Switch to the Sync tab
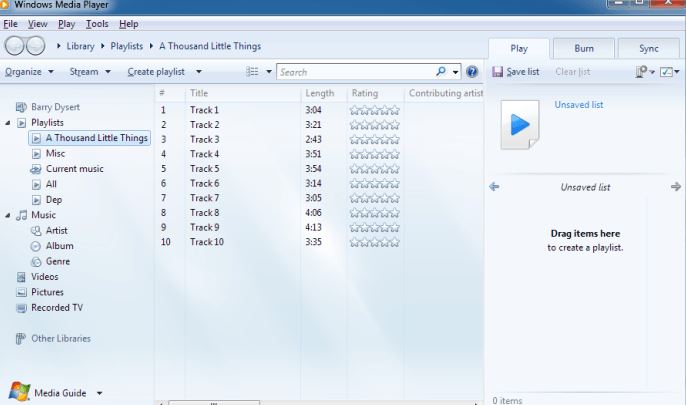The image size is (686, 405). pyautogui.click(x=649, y=49)
